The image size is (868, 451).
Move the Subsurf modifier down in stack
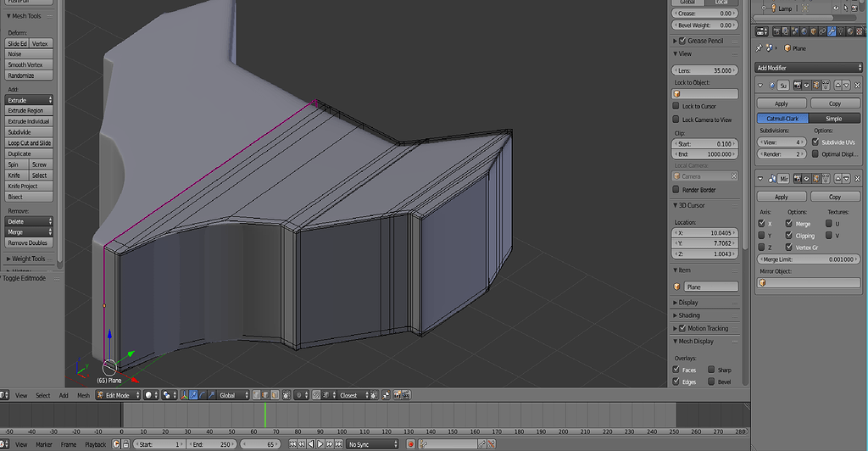[x=847, y=86]
